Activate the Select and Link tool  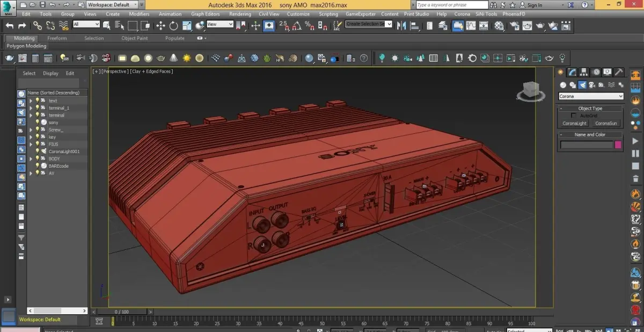pos(37,25)
